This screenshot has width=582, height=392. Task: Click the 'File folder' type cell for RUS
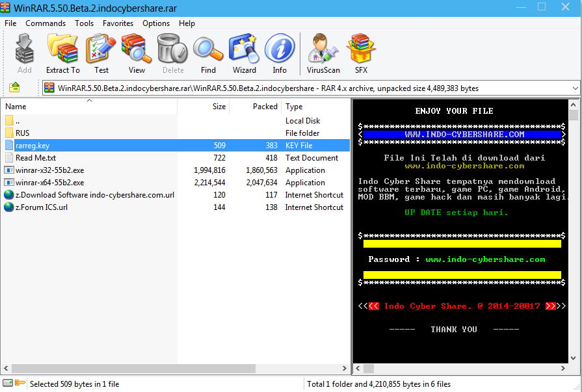click(302, 133)
